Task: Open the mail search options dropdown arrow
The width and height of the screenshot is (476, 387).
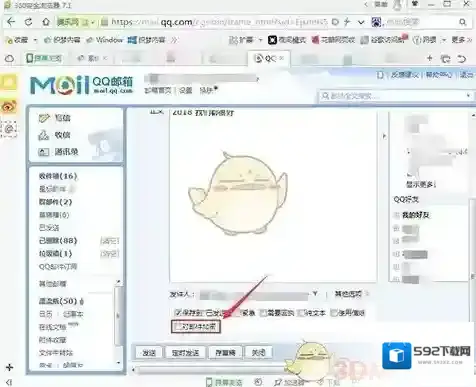Action: [468, 96]
